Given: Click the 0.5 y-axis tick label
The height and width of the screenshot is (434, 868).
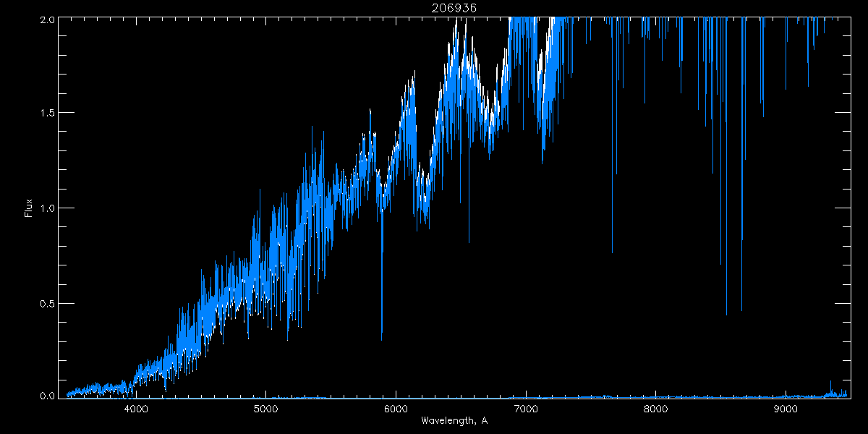Looking at the screenshot, I should pyautogui.click(x=46, y=303).
